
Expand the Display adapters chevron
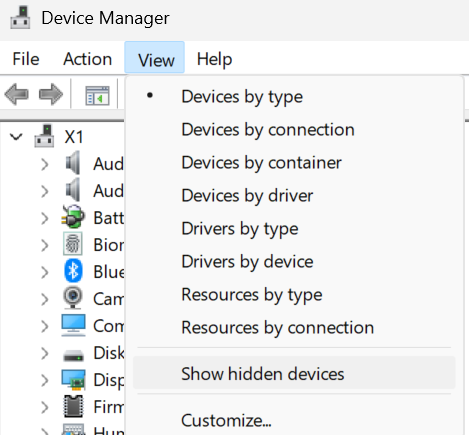click(45, 380)
